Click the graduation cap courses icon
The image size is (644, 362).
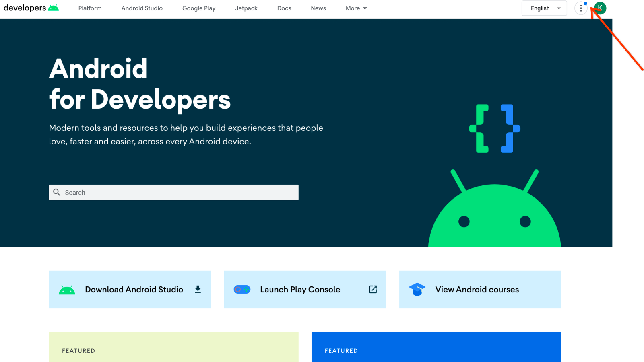[x=417, y=289]
